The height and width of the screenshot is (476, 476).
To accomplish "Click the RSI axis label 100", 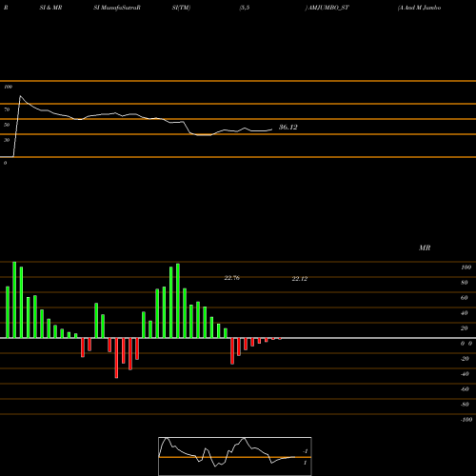I will click(x=8, y=87).
